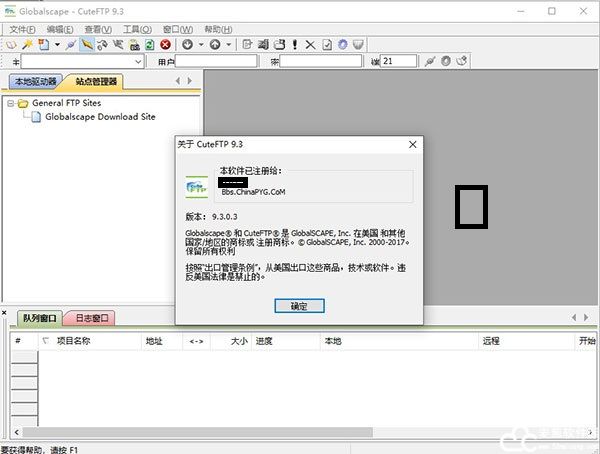Click the quick connect plug icon beside port

(429, 62)
